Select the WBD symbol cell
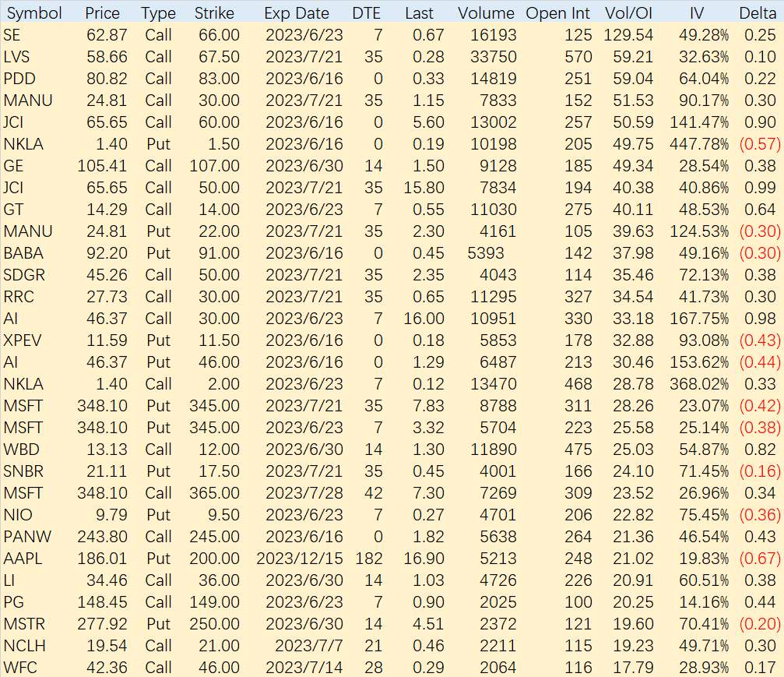This screenshot has width=784, height=677. [x=22, y=450]
